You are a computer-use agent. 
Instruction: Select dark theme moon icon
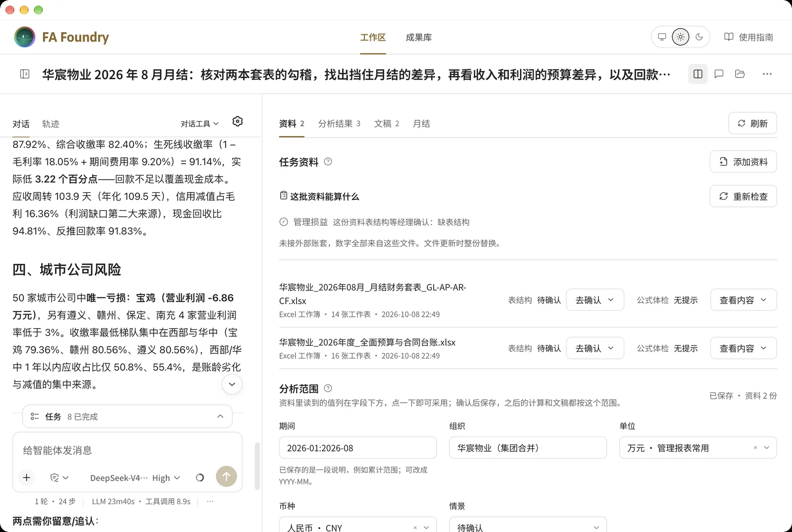(x=699, y=37)
